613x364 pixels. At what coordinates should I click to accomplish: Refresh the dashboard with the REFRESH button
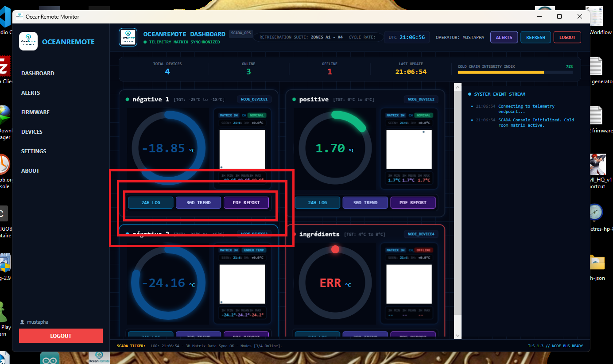tap(535, 38)
